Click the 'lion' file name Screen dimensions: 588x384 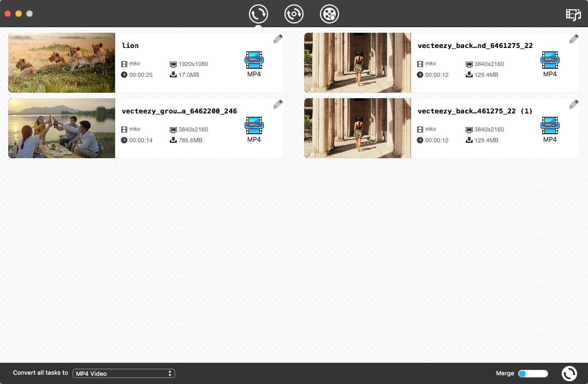pyautogui.click(x=130, y=46)
